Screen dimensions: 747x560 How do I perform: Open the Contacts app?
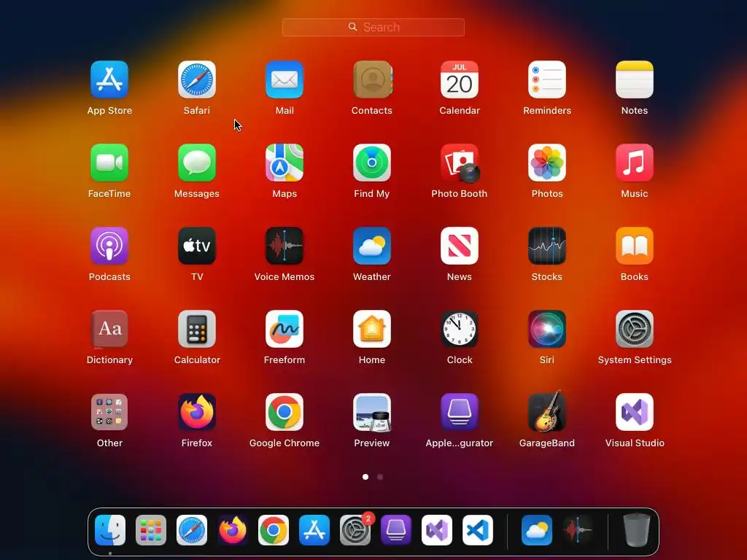372,79
